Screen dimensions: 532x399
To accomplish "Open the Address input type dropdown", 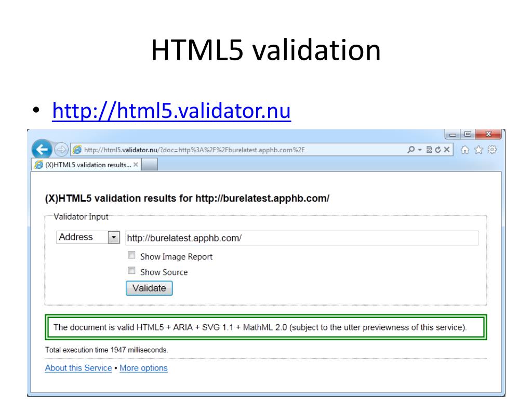I will click(x=88, y=237).
